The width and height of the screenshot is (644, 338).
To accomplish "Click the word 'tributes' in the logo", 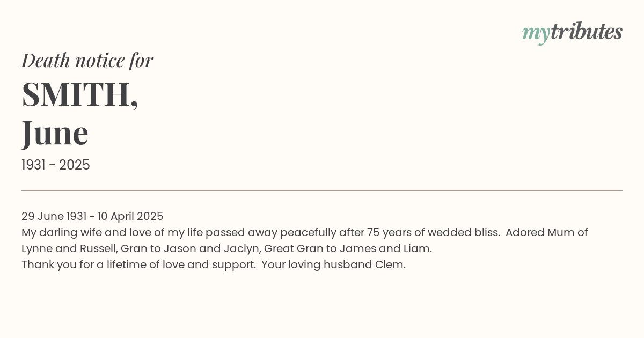I will point(587,32).
